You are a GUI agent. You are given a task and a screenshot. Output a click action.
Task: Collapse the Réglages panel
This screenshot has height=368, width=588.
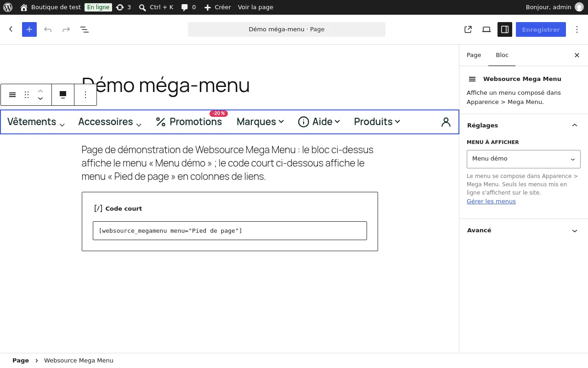point(524,125)
